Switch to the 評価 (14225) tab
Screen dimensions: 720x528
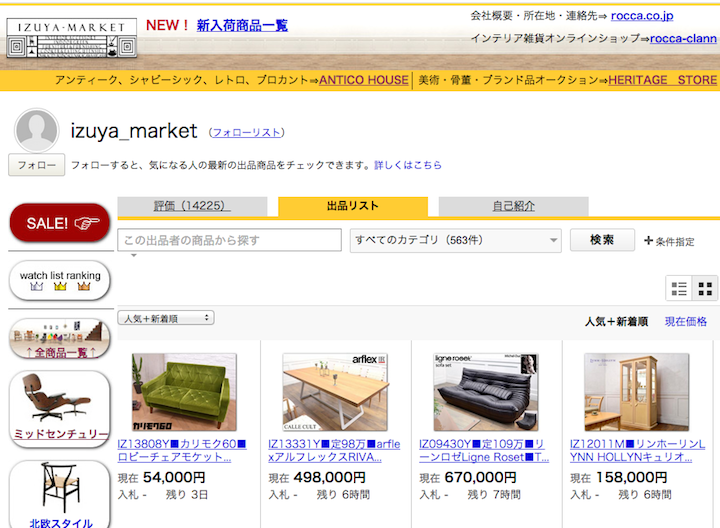click(192, 206)
